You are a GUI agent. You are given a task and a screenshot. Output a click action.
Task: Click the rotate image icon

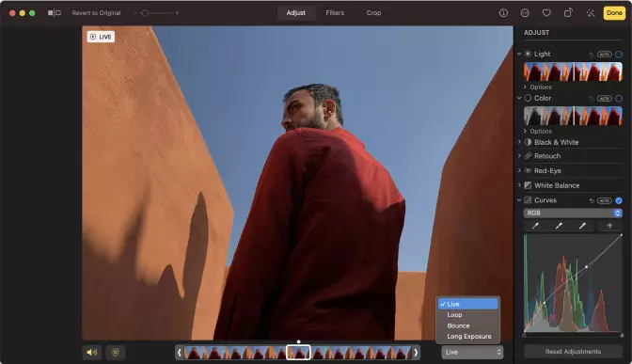[568, 13]
